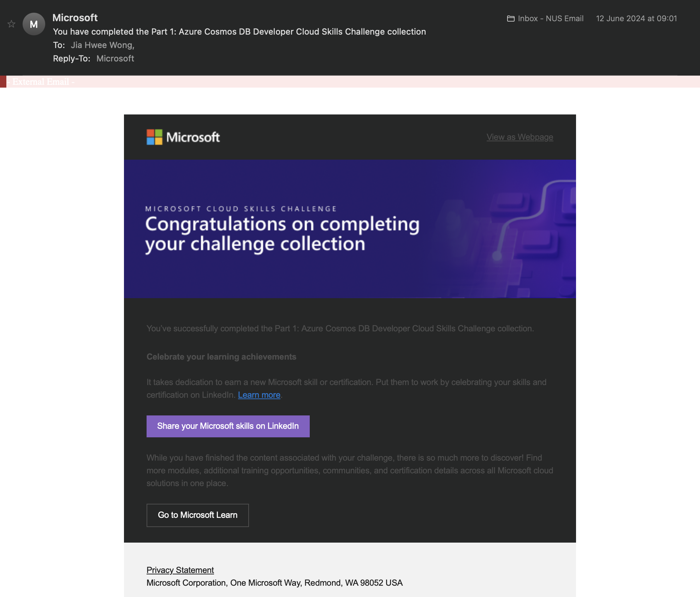700x597 pixels.
Task: Click the Microsoft Corporation address text
Action: pyautogui.click(x=274, y=583)
